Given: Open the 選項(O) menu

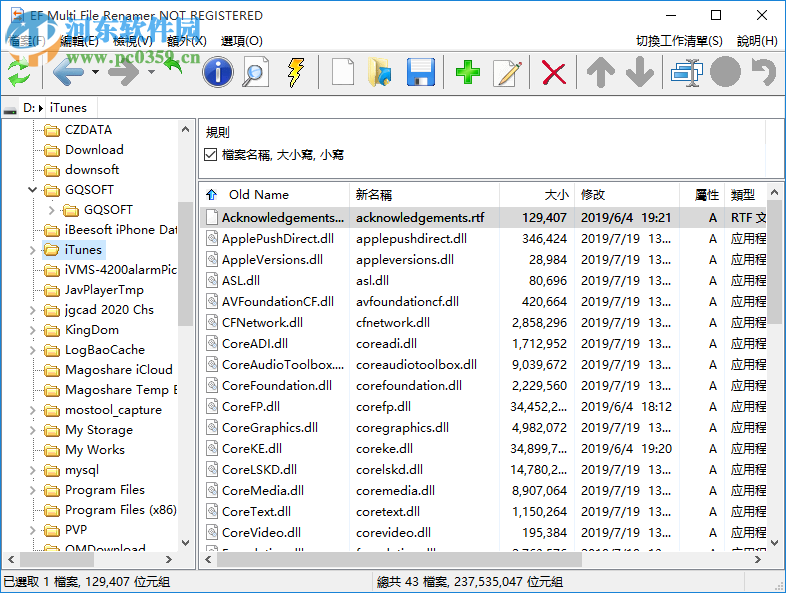Looking at the screenshot, I should (242, 41).
